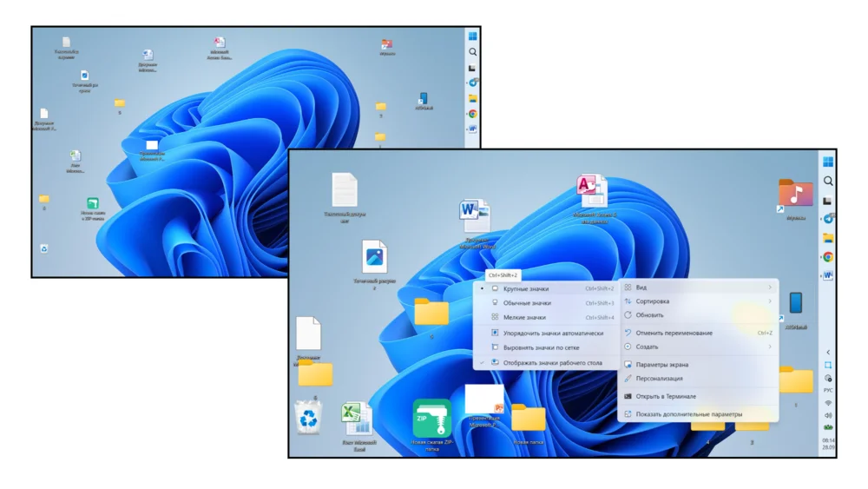Select the small text document icon
The height and width of the screenshot is (489, 868).
(x=66, y=42)
